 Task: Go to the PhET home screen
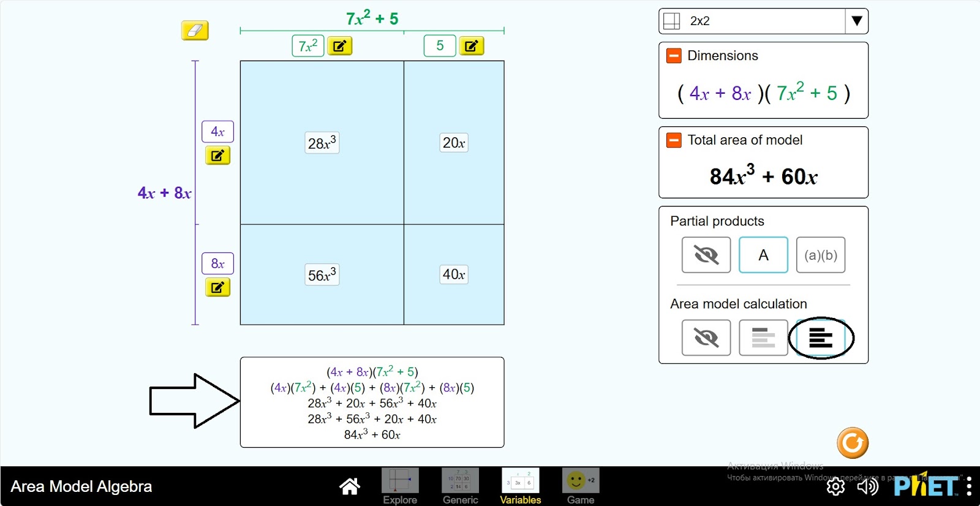pos(350,486)
